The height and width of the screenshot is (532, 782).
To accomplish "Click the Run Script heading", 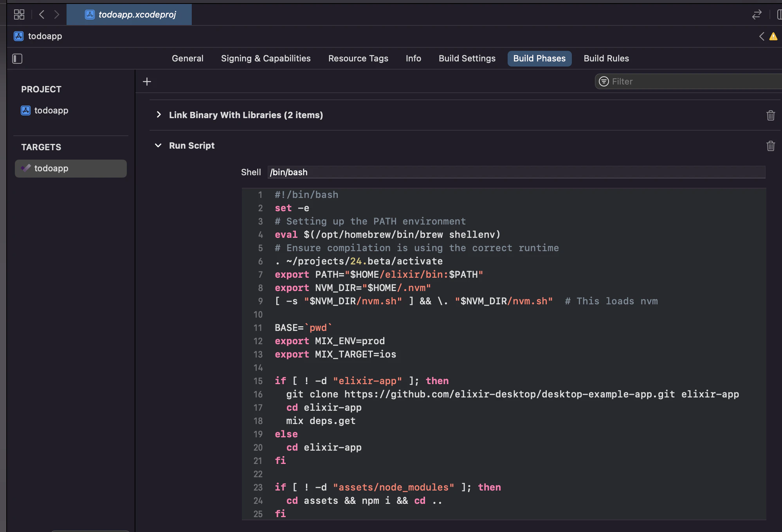I will pos(192,146).
